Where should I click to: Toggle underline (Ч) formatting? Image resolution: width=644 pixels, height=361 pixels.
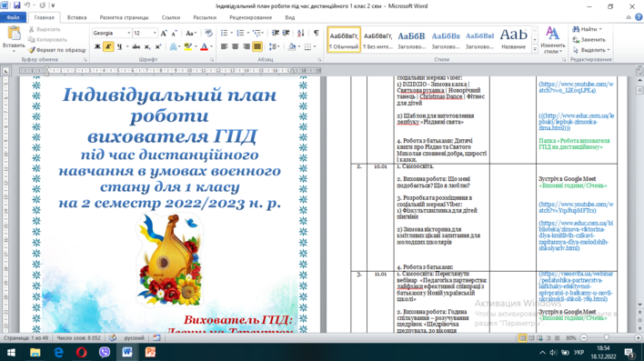pos(119,46)
